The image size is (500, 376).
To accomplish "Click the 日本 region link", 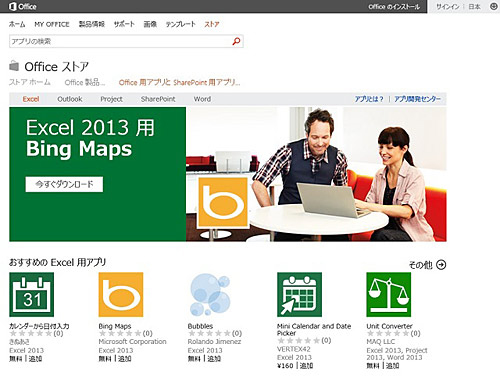I will tap(474, 6).
